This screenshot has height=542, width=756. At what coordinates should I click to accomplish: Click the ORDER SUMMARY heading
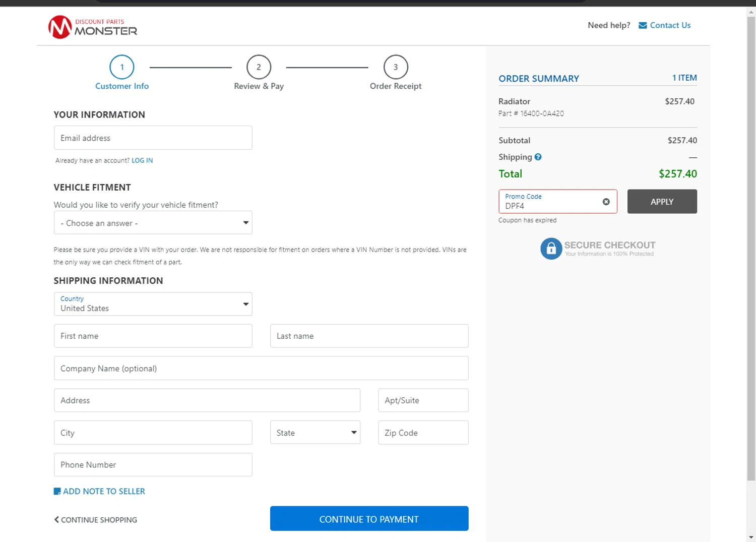click(x=539, y=79)
